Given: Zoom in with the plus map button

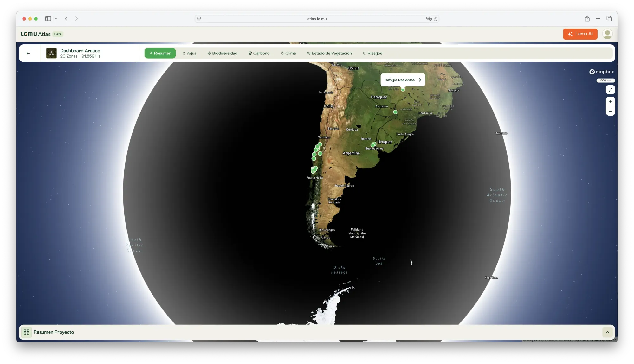Looking at the screenshot, I should 610,102.
